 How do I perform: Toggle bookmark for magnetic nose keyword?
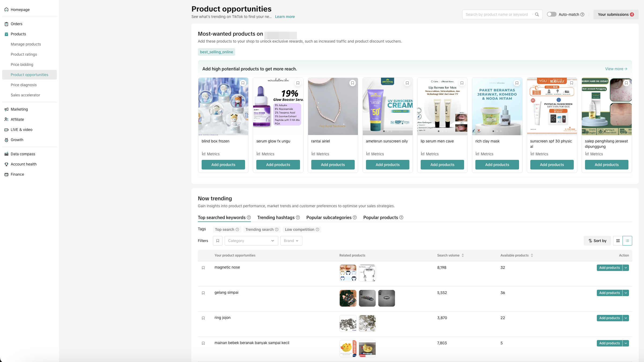(x=203, y=268)
